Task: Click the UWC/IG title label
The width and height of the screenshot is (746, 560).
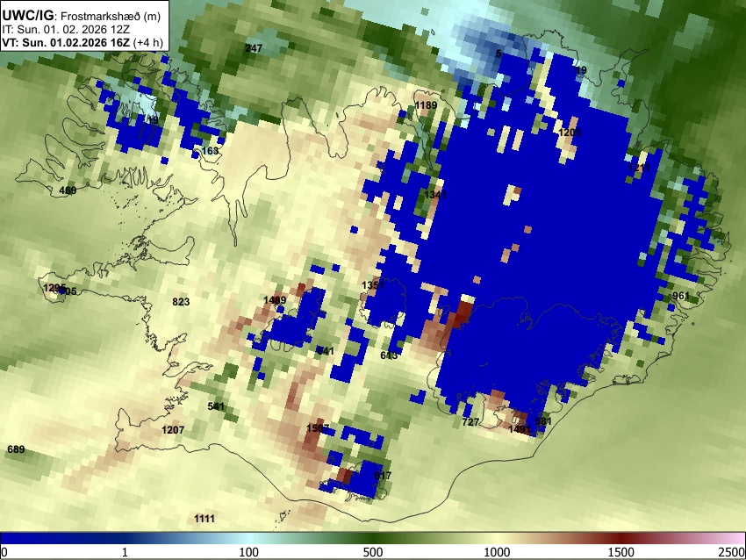Action: coord(27,16)
